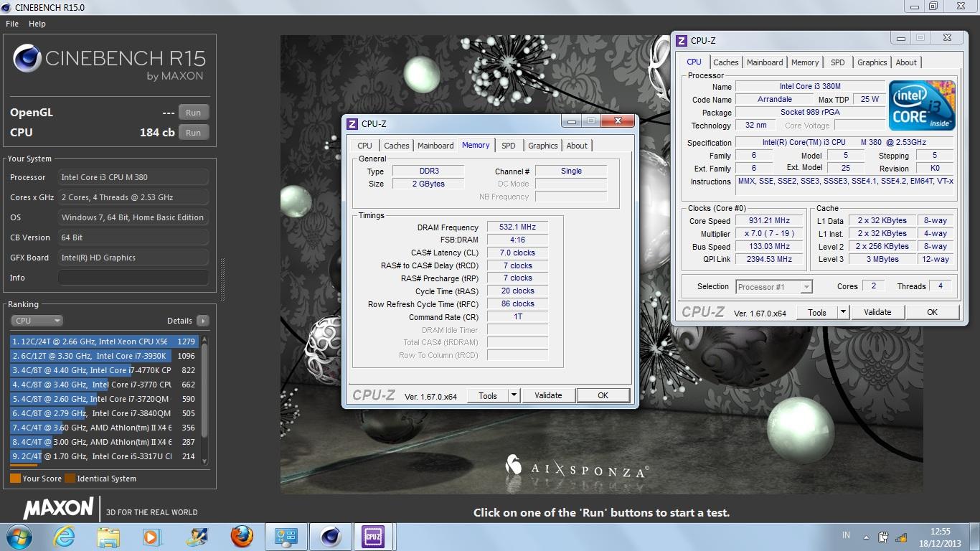Select ranking entry Core i5-3317U

tap(103, 456)
